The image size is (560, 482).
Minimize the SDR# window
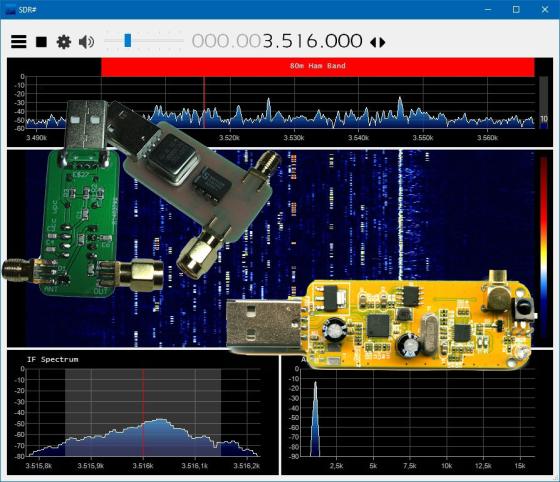[x=488, y=9]
